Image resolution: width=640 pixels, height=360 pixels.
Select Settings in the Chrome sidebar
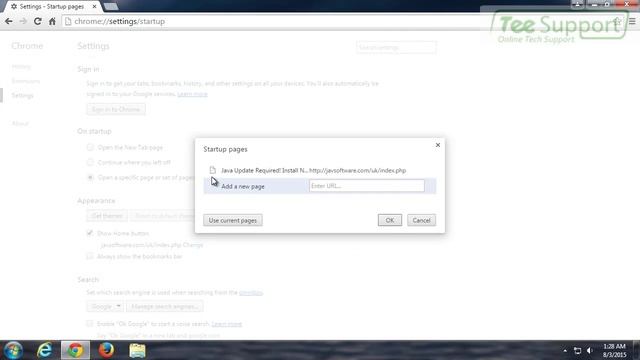click(x=22, y=96)
